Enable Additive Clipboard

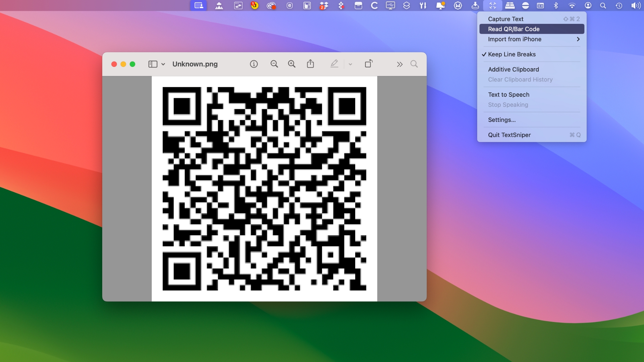pyautogui.click(x=532, y=69)
